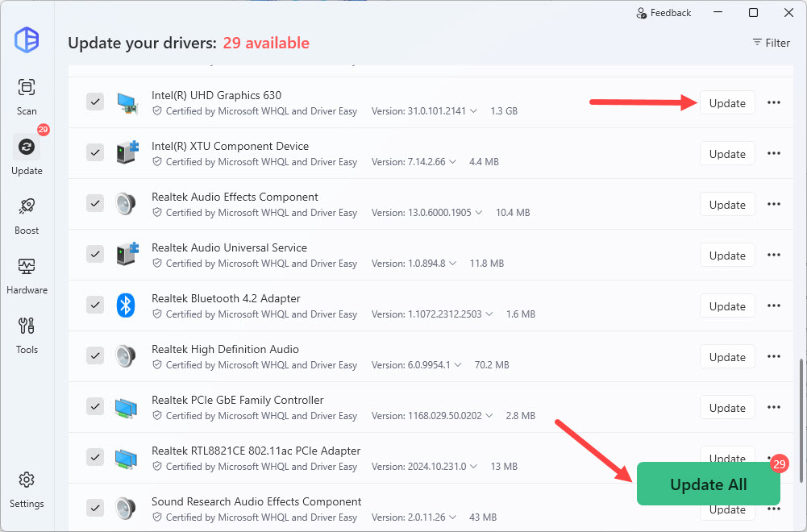Update the Realtek Audio Universal Service driver

727,256
